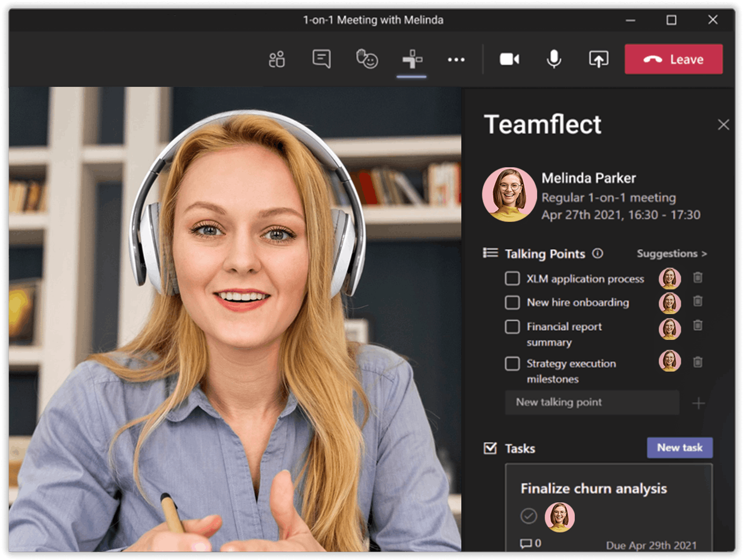Check the 'Financial report summary' checkbox

click(x=512, y=327)
